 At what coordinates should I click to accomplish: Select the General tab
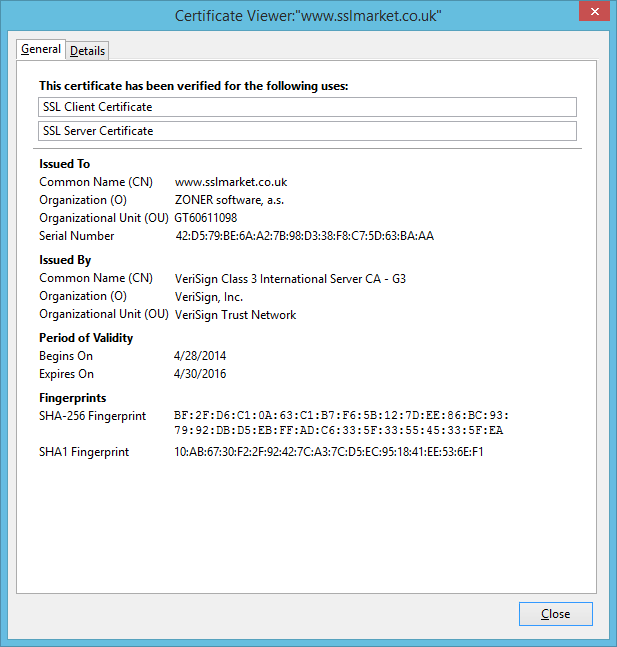tap(41, 49)
